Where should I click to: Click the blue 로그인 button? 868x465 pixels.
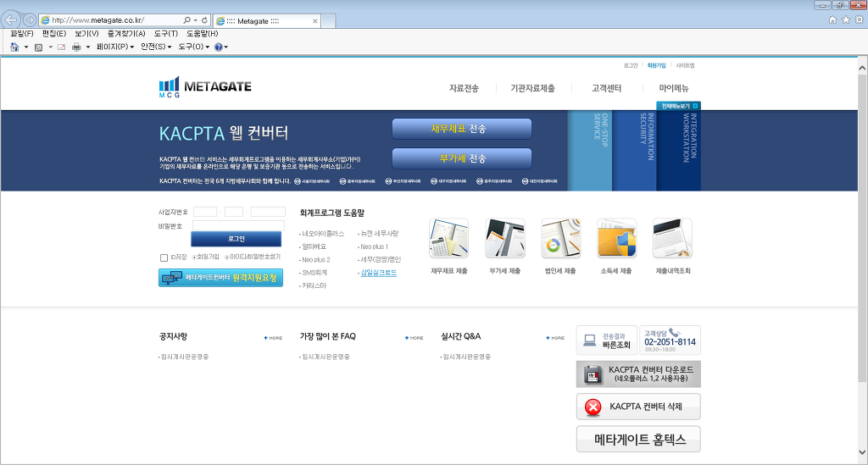[236, 239]
